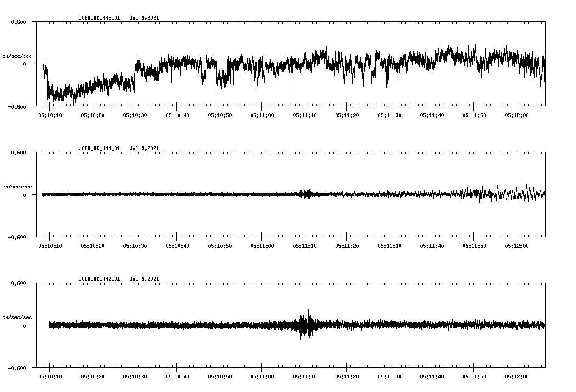Click the 05:10:50 tick under HNZ plot
Viewport: 576px width, 392px height.
click(x=220, y=376)
